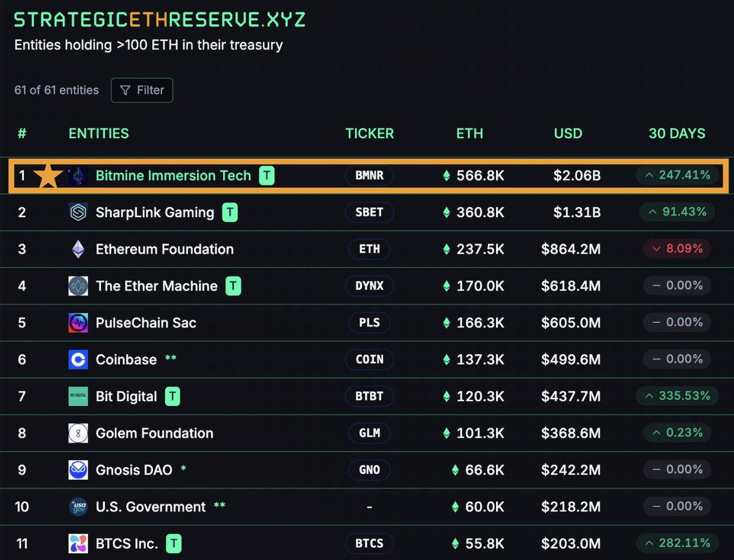This screenshot has width=734, height=560.
Task: Click the orange star beside Bitmine
Action: (x=47, y=176)
